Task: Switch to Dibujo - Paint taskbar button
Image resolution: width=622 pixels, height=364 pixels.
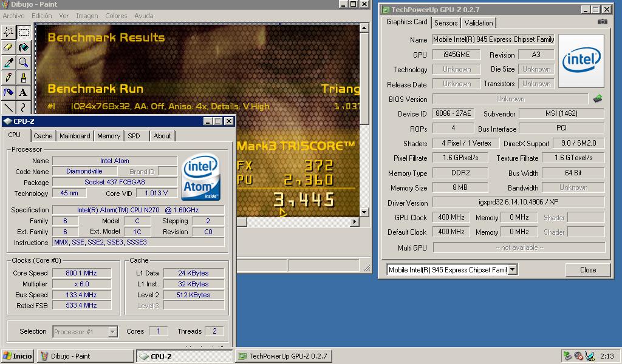Action: pos(85,356)
